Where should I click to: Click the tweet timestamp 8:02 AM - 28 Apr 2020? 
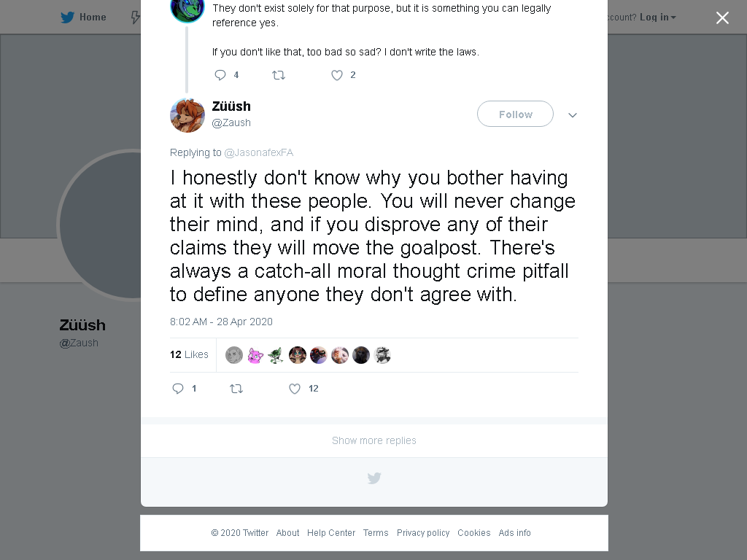click(221, 322)
